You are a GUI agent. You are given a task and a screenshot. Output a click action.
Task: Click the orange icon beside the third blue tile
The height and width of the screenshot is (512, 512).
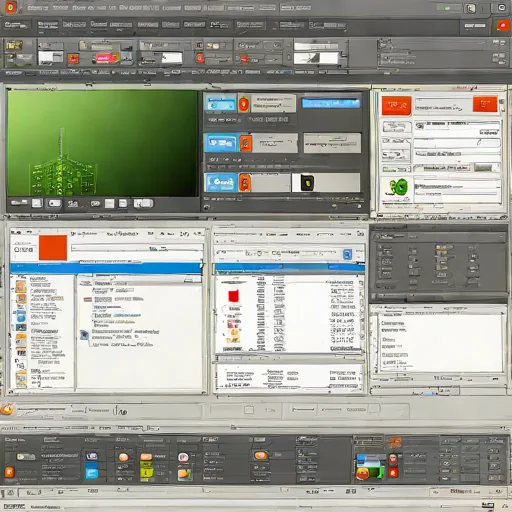(x=245, y=183)
